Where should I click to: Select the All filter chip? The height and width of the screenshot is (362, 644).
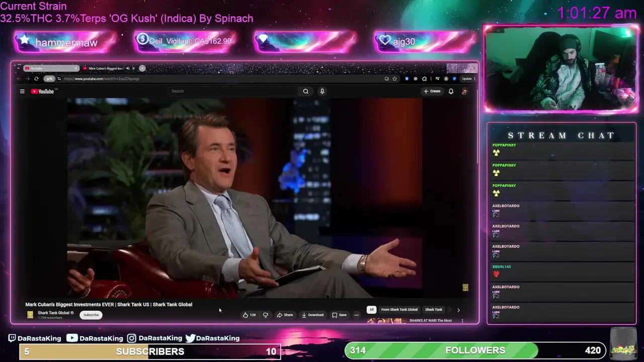(x=371, y=310)
